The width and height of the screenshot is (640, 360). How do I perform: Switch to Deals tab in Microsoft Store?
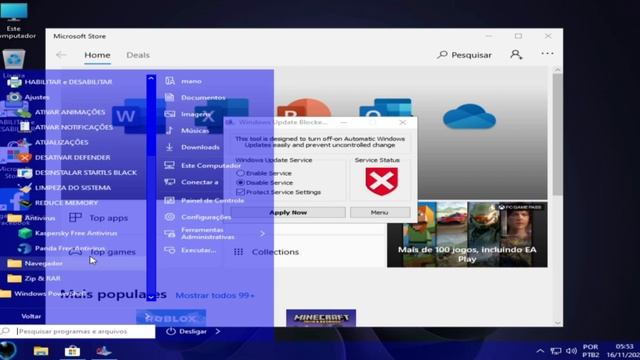coord(138,55)
